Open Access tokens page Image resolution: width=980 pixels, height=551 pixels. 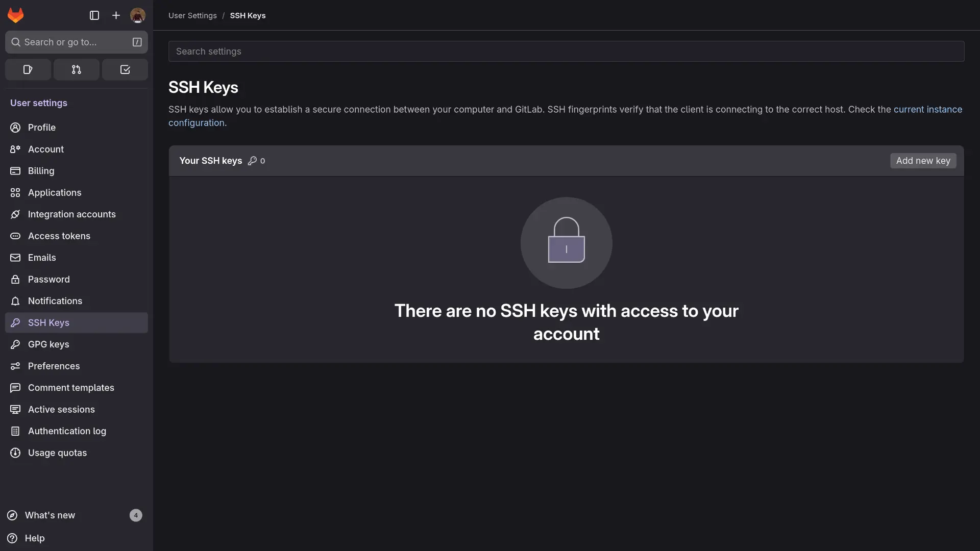[59, 236]
